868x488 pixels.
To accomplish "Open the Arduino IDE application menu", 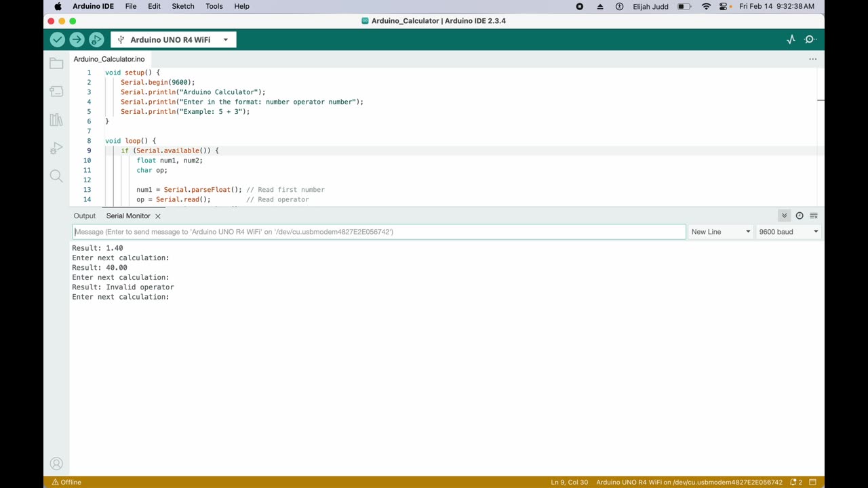I will [94, 6].
